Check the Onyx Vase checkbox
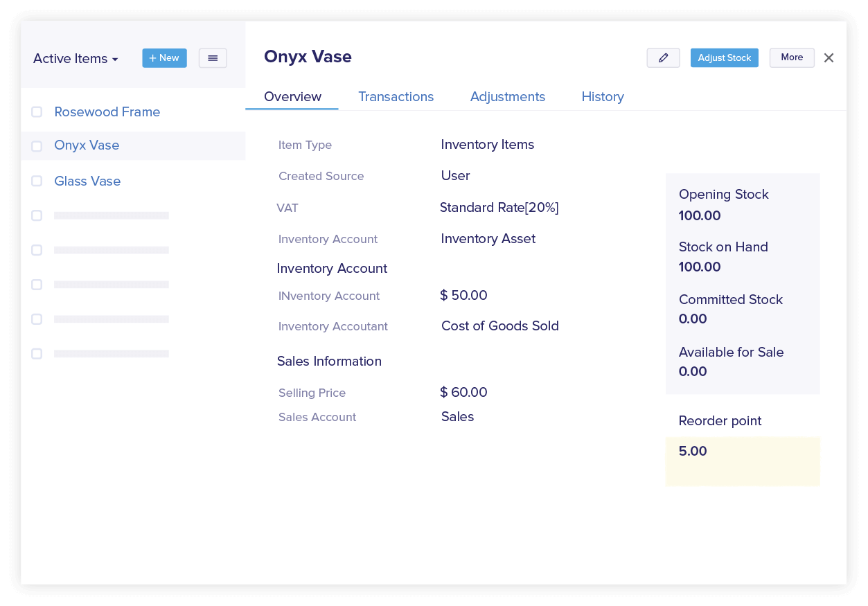The height and width of the screenshot is (606, 868). pos(37,146)
